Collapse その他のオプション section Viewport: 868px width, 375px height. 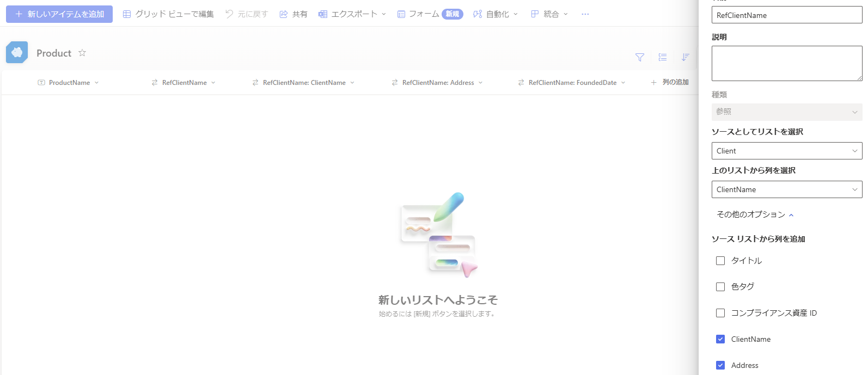[x=755, y=214]
